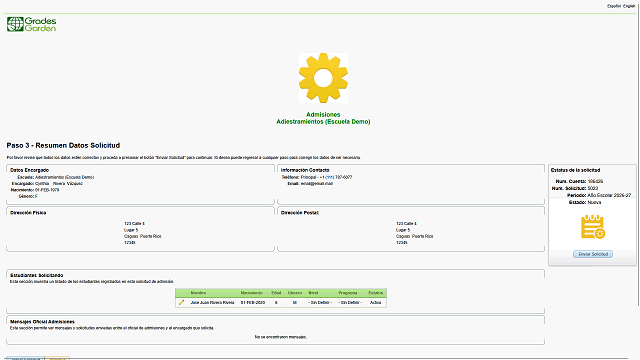Click the Grades Garden logo
Screen dimensions: 640x360
[x=31, y=24]
